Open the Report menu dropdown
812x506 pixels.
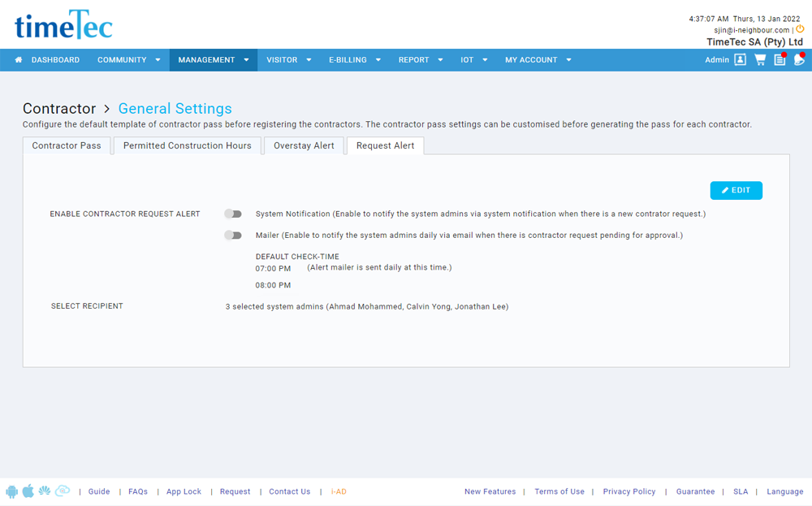pos(420,60)
